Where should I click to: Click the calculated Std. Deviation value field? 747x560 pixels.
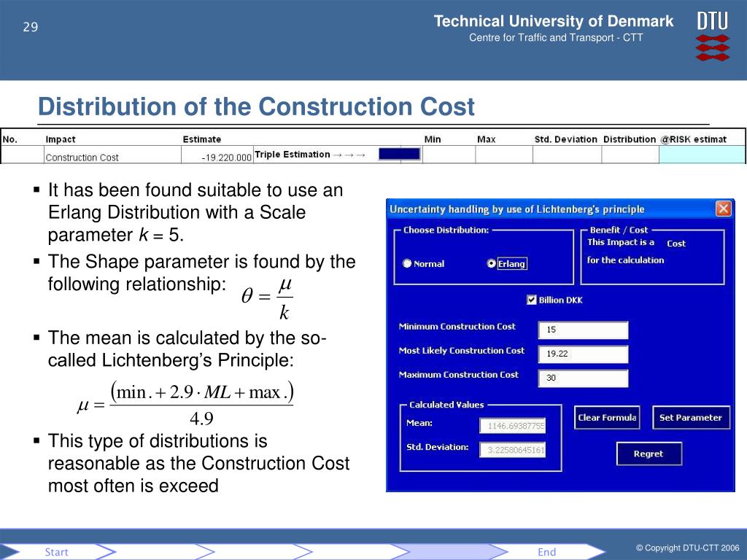513,449
